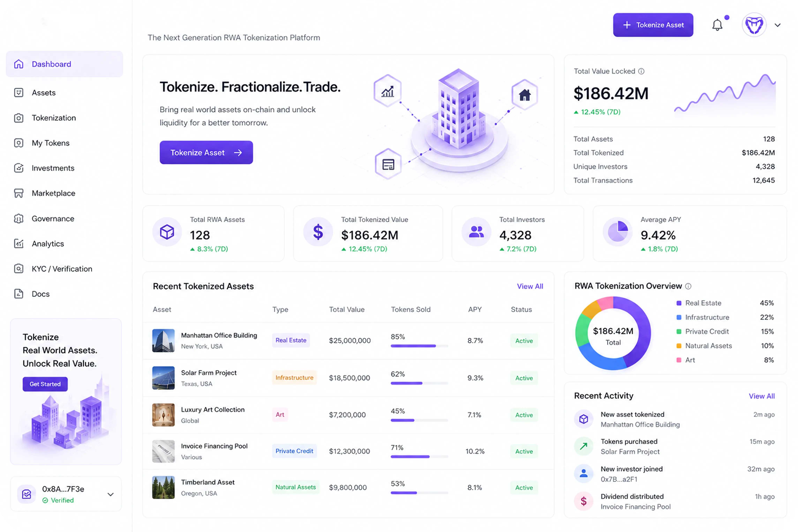Image resolution: width=798 pixels, height=532 pixels.
Task: Click Solar Farm Project 62% progress bar
Action: click(419, 383)
